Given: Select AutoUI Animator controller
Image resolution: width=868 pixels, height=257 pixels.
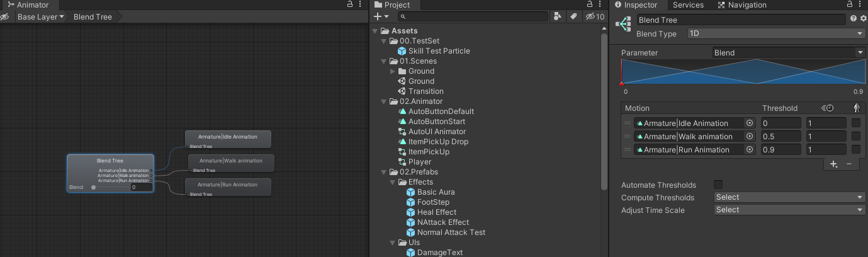Looking at the screenshot, I should (x=432, y=132).
